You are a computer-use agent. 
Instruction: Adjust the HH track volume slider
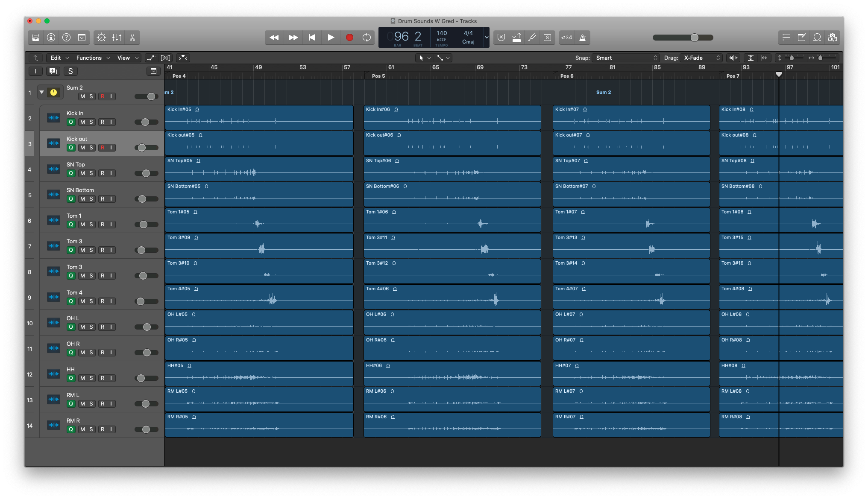(141, 378)
